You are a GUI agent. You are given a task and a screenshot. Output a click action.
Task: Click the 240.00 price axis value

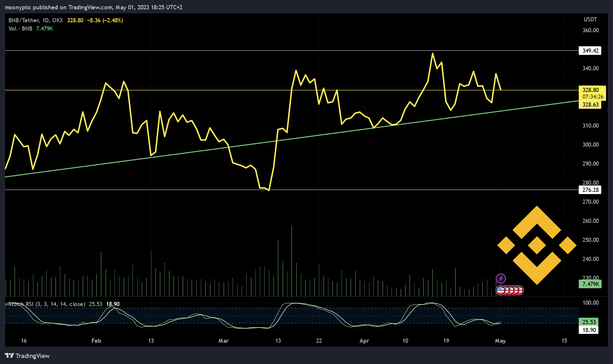(590, 259)
